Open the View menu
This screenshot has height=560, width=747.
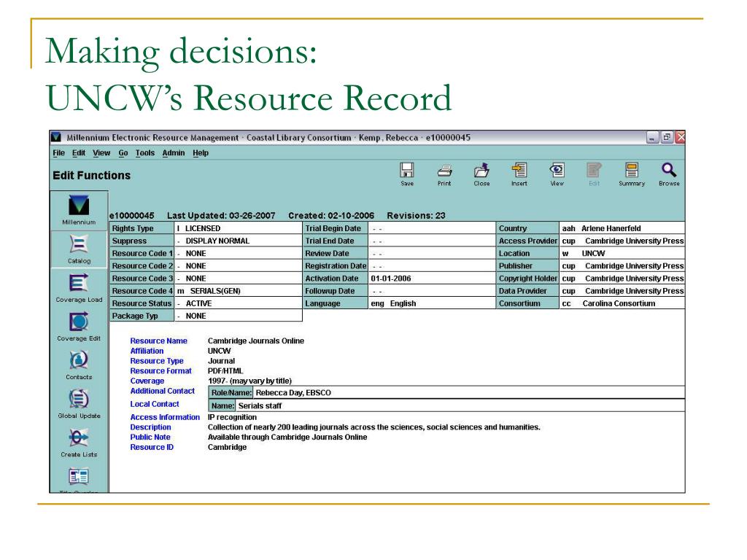[x=101, y=153]
